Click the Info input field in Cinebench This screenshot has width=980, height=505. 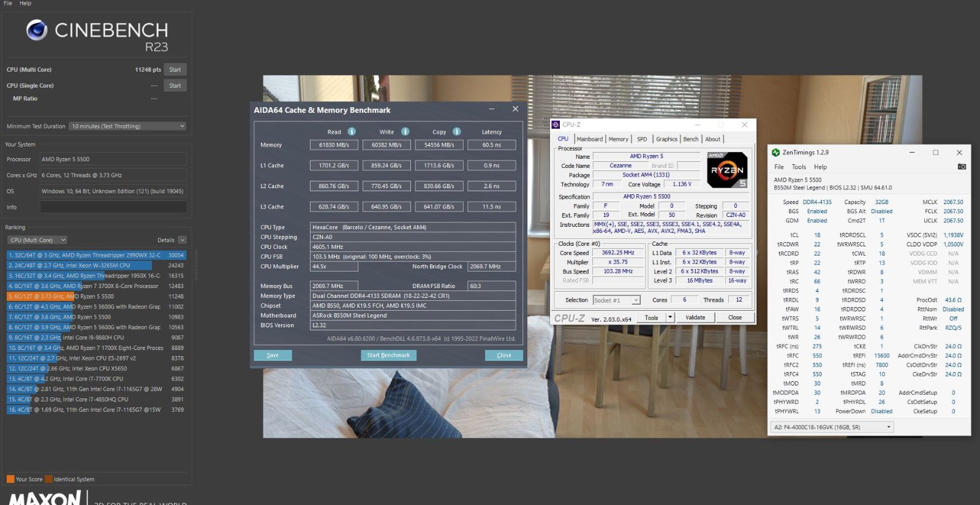pyautogui.click(x=113, y=207)
